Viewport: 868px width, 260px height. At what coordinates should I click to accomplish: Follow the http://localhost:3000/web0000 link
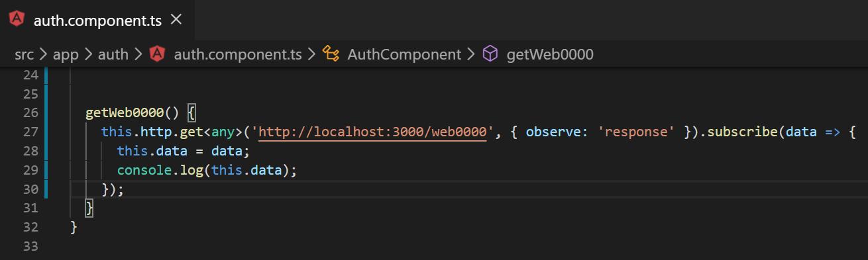(x=372, y=132)
